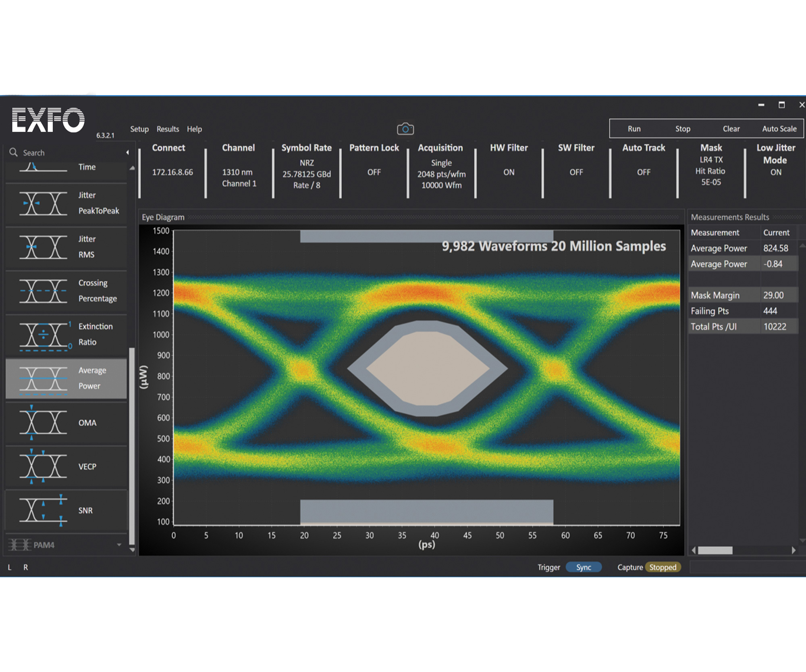Click the Capture Stopped status indicator
806x672 pixels.
[663, 567]
